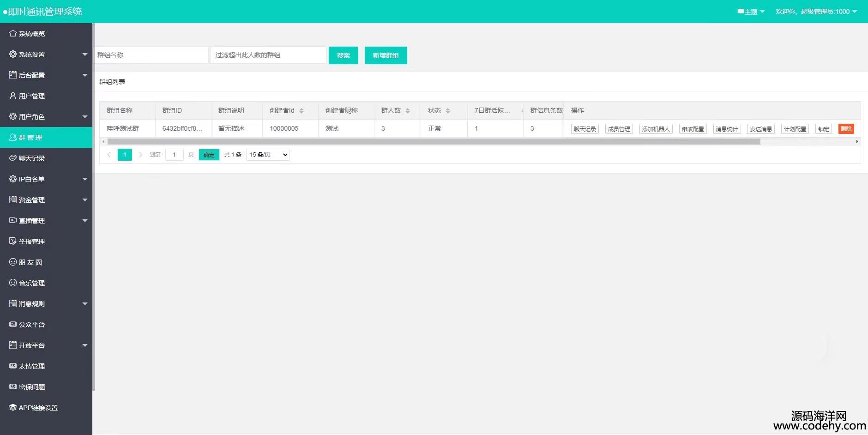Click the 消息规则 sidebar icon

click(x=13, y=303)
